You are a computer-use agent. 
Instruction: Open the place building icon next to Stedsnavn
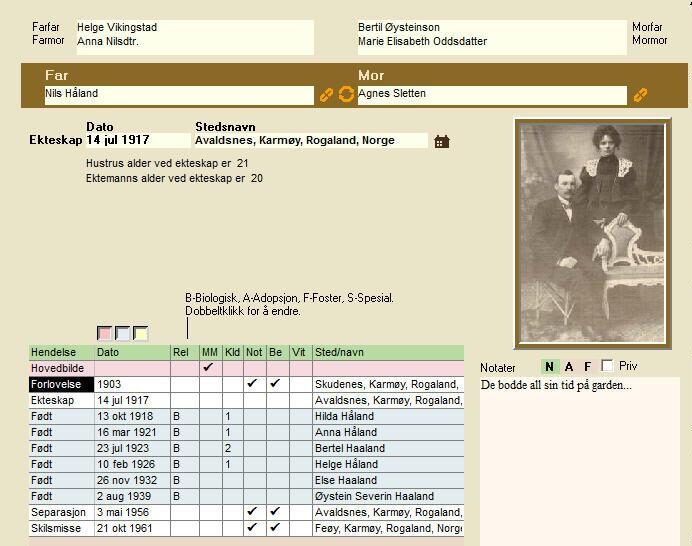tap(441, 141)
